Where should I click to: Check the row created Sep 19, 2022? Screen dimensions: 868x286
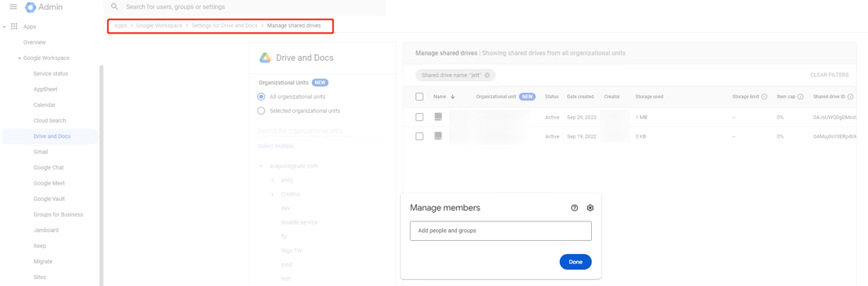(420, 136)
